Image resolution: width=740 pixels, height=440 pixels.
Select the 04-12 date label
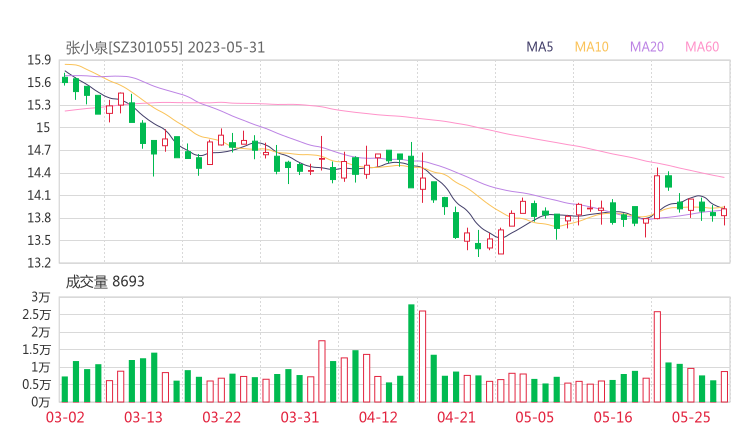click(x=377, y=417)
